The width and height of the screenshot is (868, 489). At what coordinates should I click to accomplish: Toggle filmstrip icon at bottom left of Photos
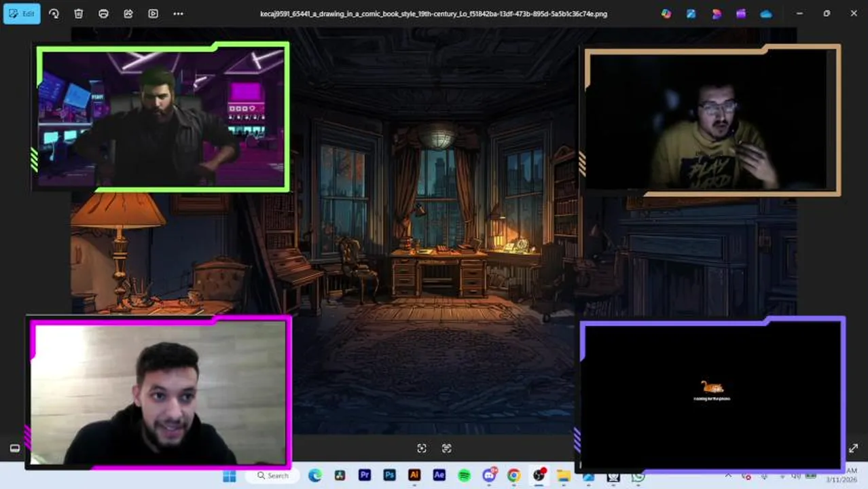pyautogui.click(x=14, y=448)
